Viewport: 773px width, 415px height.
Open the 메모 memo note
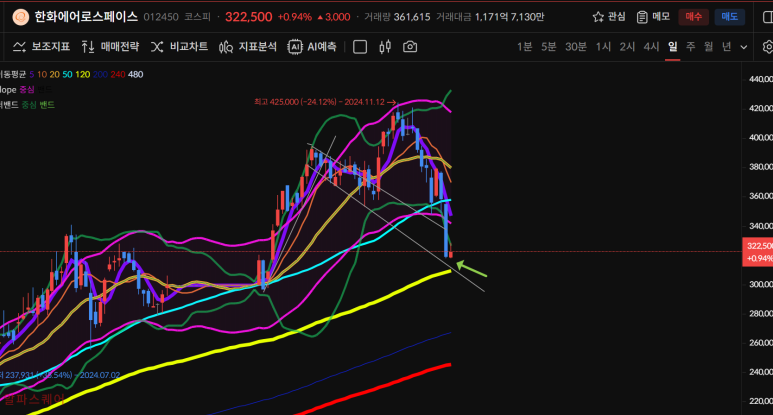[x=653, y=17]
